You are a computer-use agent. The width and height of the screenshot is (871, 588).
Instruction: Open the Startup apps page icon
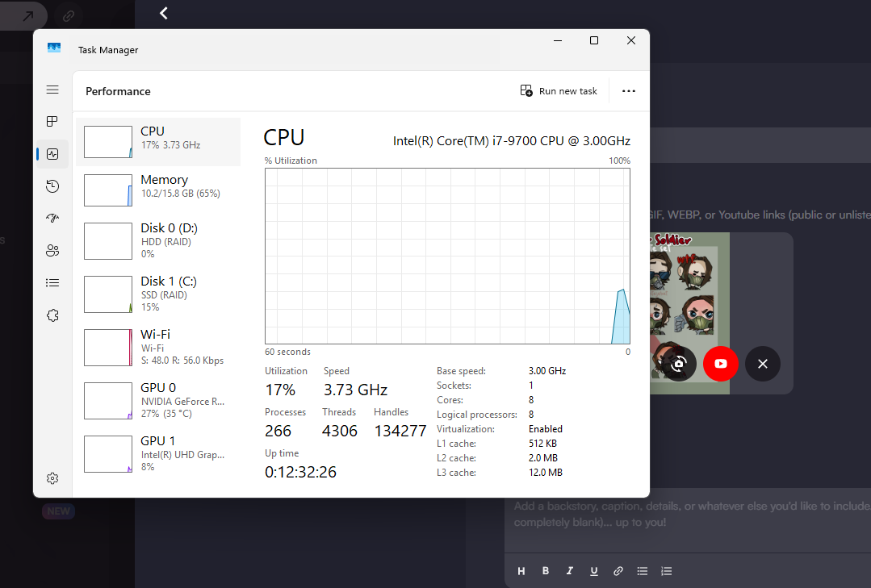click(x=52, y=219)
